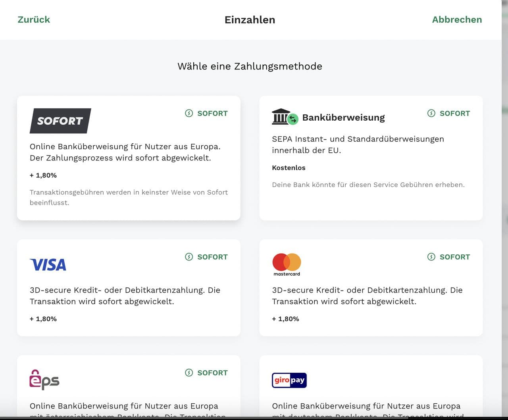This screenshot has width=508, height=420.
Task: Go back with the Zurück link
Action: pyautogui.click(x=34, y=19)
